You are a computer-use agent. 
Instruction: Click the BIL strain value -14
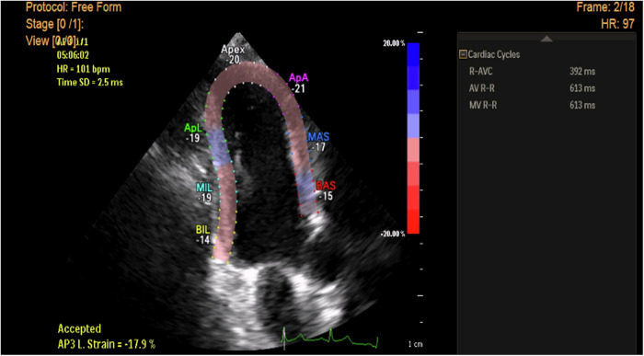click(203, 240)
